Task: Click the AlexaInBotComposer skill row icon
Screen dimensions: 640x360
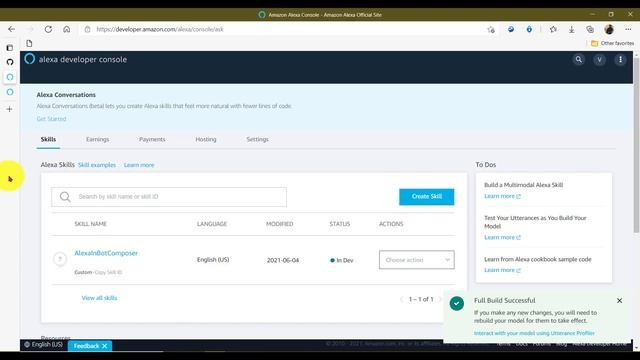Action: [60, 259]
